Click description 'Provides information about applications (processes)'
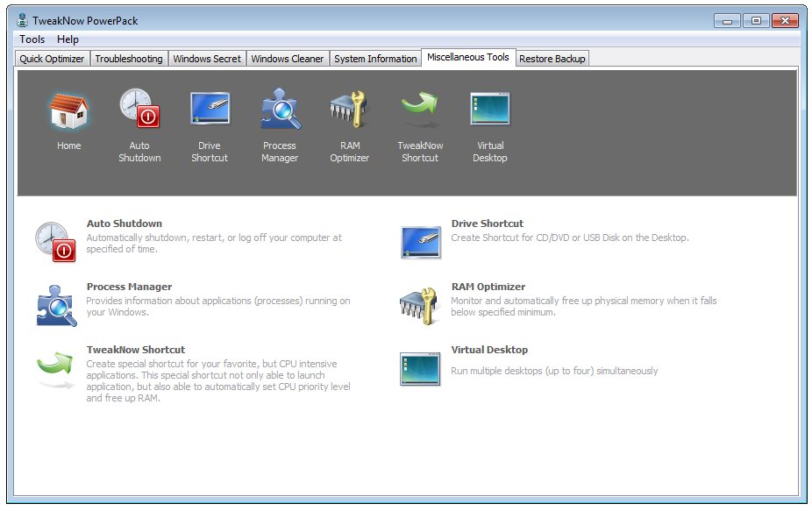Image resolution: width=812 pixels, height=511 pixels. 218,307
